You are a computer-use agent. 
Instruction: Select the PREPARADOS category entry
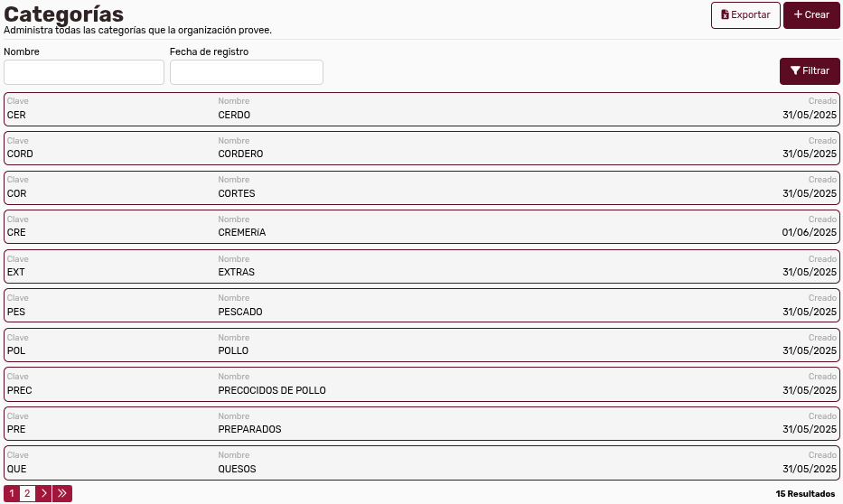pos(421,424)
